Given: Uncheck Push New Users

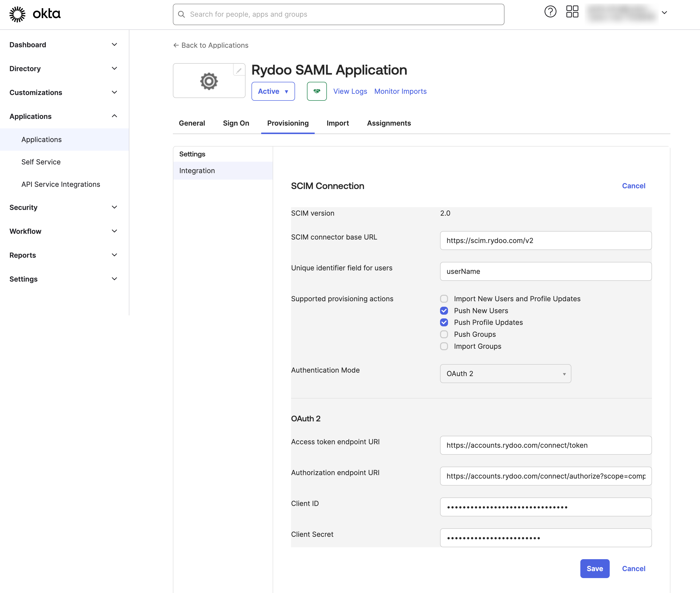Looking at the screenshot, I should tap(444, 311).
